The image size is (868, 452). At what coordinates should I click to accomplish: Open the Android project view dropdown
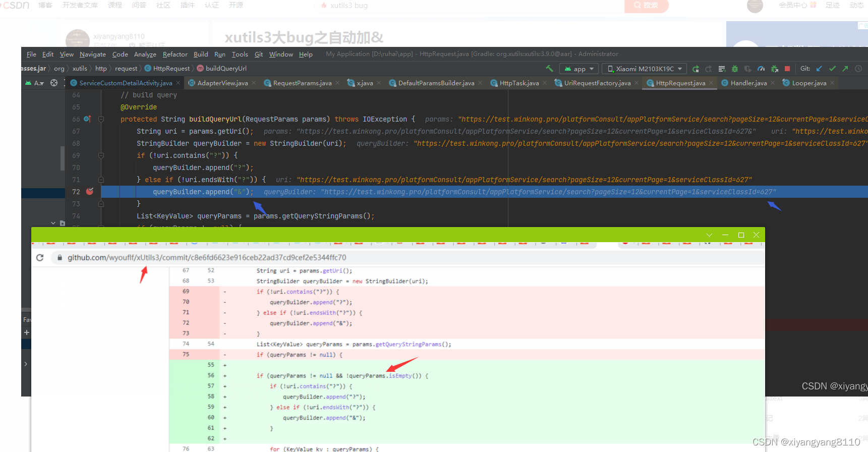pyautogui.click(x=35, y=83)
